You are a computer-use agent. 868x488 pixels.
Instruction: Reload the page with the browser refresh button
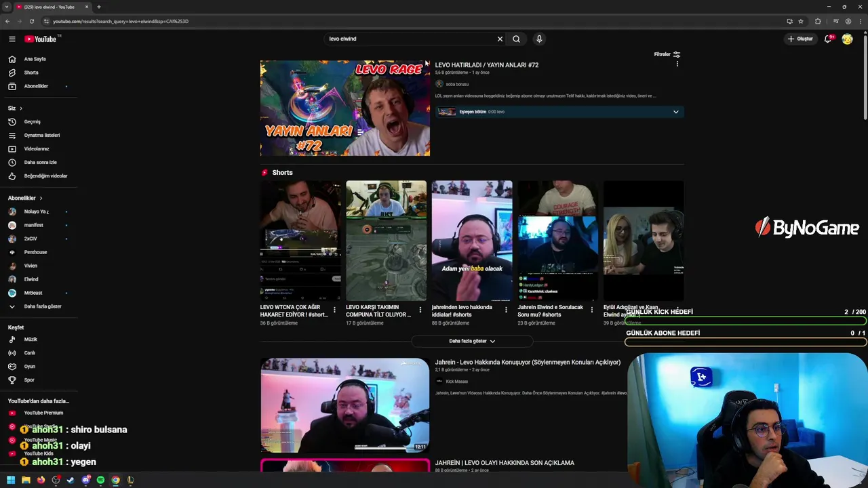[31, 21]
